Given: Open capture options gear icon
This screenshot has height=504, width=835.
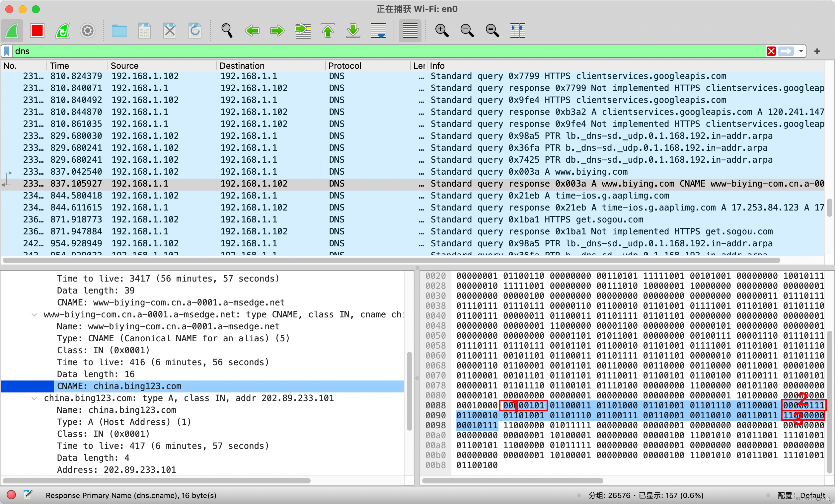Looking at the screenshot, I should pos(87,31).
